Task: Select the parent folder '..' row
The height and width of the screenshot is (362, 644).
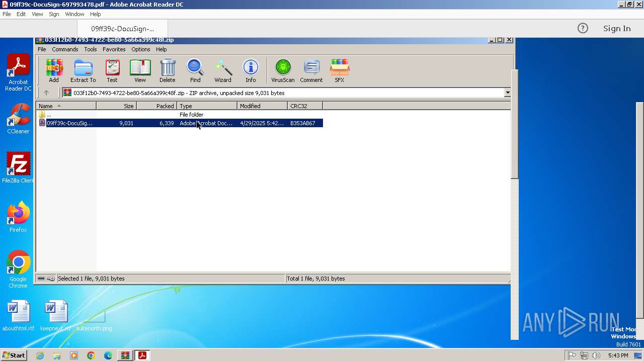Action: [x=180, y=115]
